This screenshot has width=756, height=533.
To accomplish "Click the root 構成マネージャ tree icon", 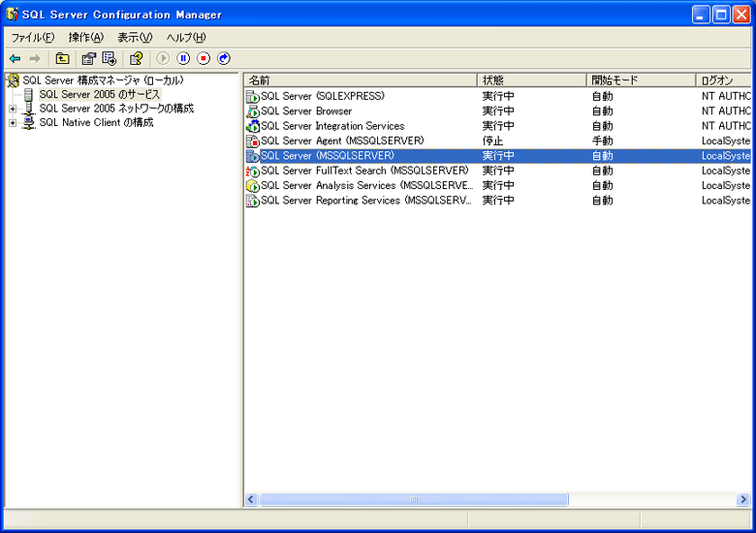I will tap(14, 80).
